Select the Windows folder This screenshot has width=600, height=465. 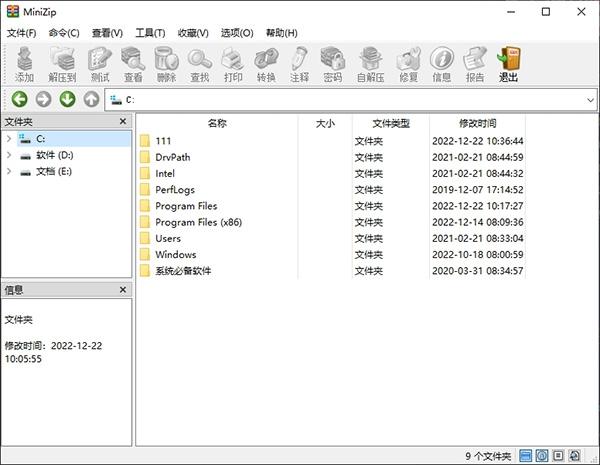tap(176, 255)
